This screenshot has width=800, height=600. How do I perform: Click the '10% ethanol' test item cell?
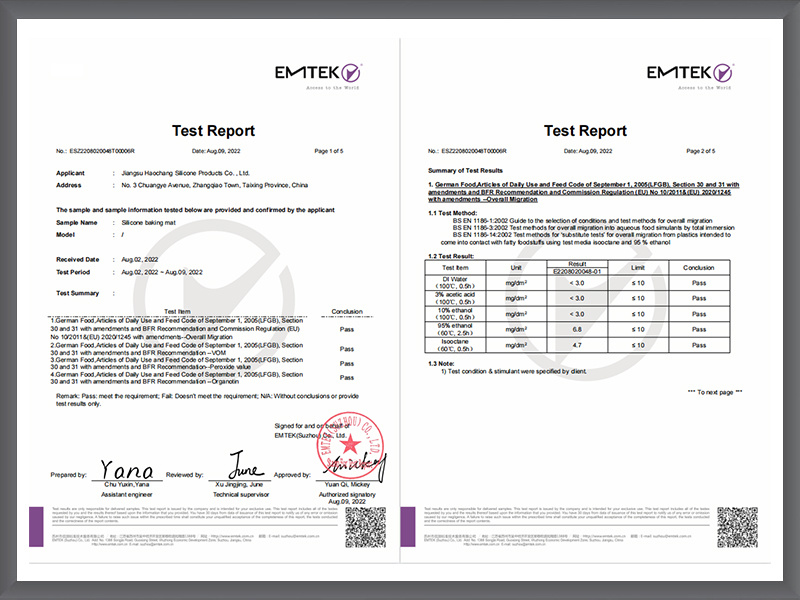click(455, 314)
